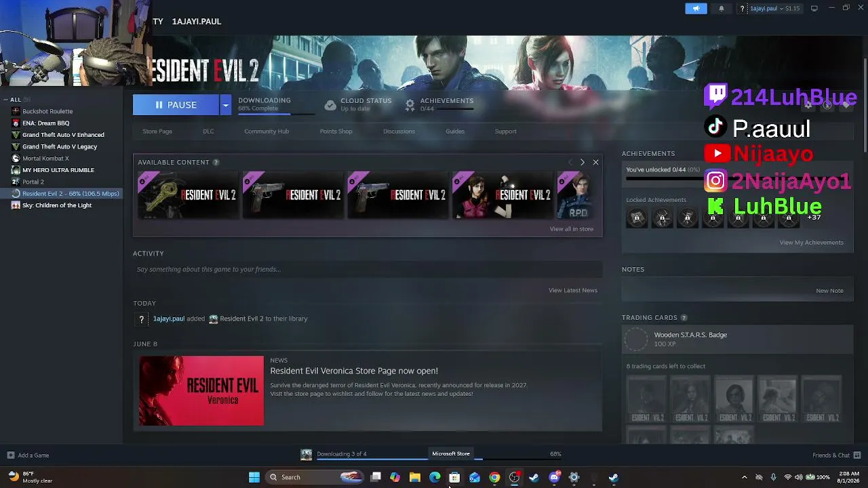This screenshot has height=488, width=868.
Task: Click the first locked achievement icon
Action: coord(637,218)
